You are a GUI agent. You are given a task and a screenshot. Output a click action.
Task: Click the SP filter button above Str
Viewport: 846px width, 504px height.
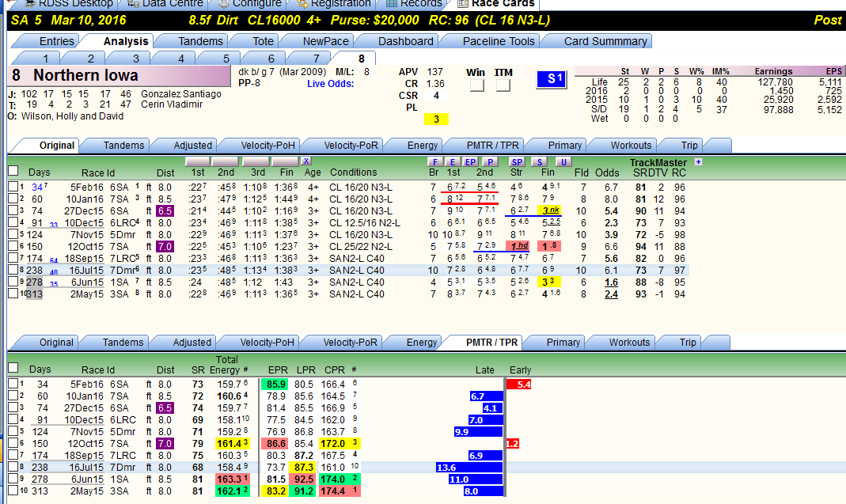click(x=517, y=162)
